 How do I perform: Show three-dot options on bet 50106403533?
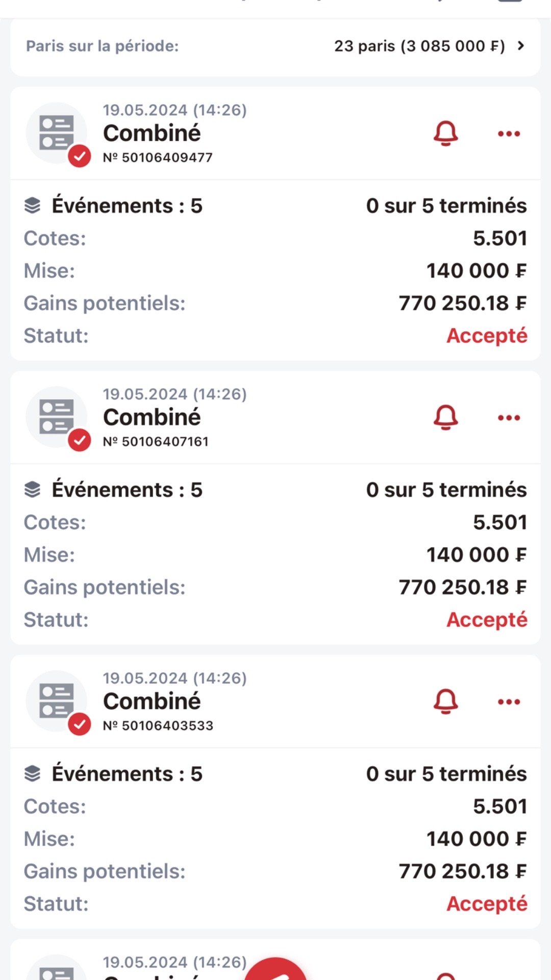click(509, 701)
